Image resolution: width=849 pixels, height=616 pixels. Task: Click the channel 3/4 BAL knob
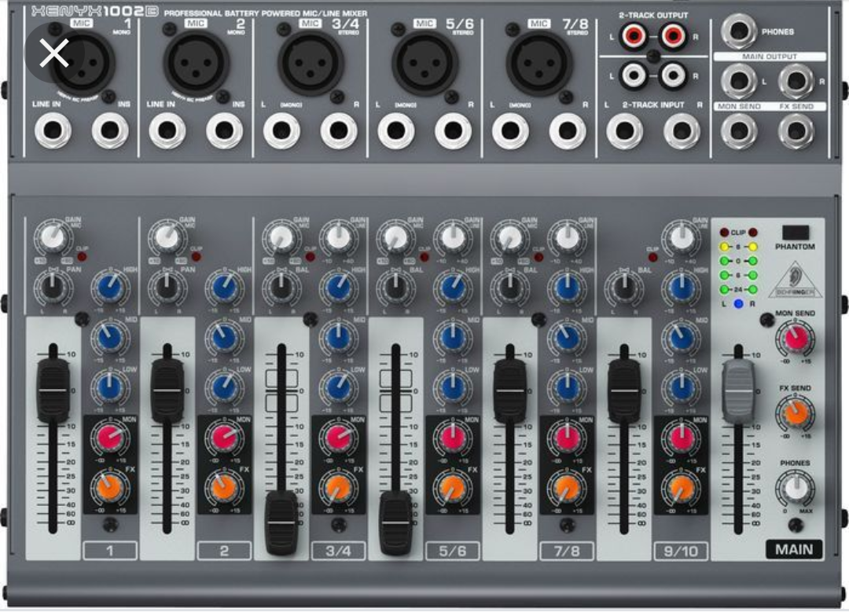281,287
